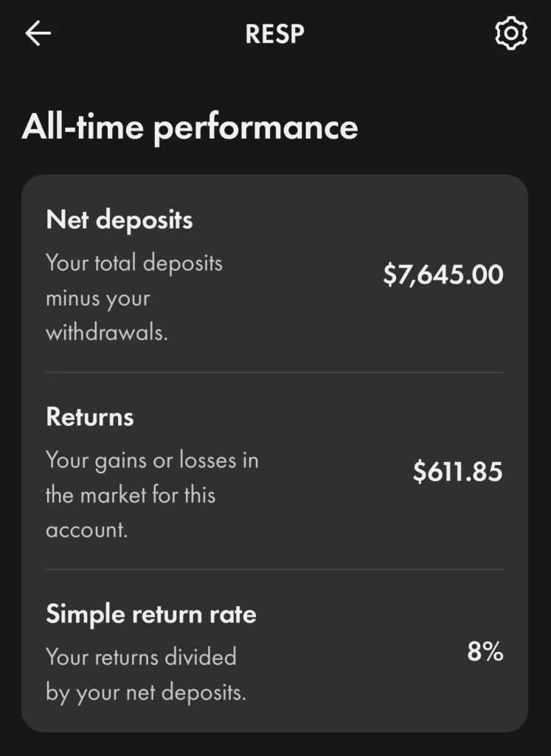Tap the RESP account title

[x=275, y=34]
